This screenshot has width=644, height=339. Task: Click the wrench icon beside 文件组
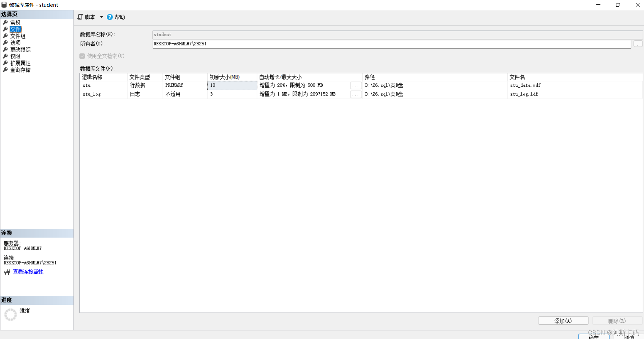(5, 36)
